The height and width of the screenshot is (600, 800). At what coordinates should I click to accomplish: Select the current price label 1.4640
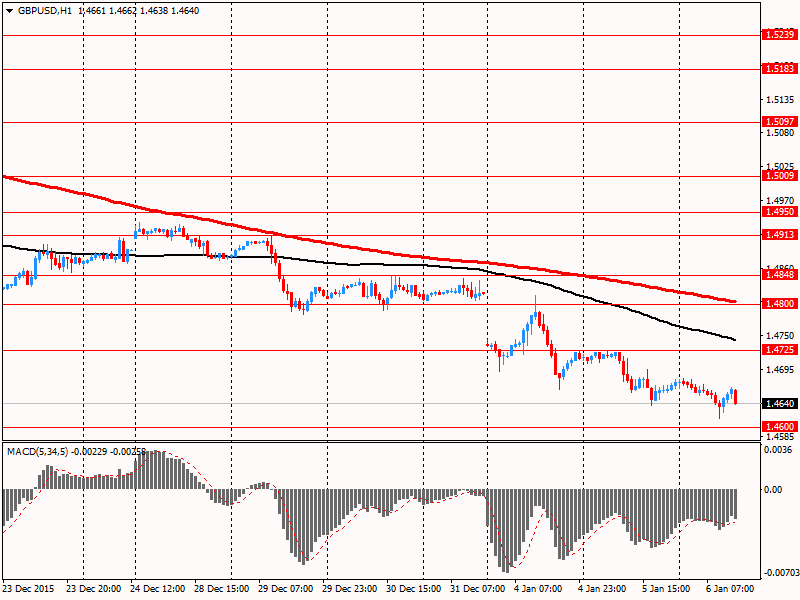(x=780, y=404)
